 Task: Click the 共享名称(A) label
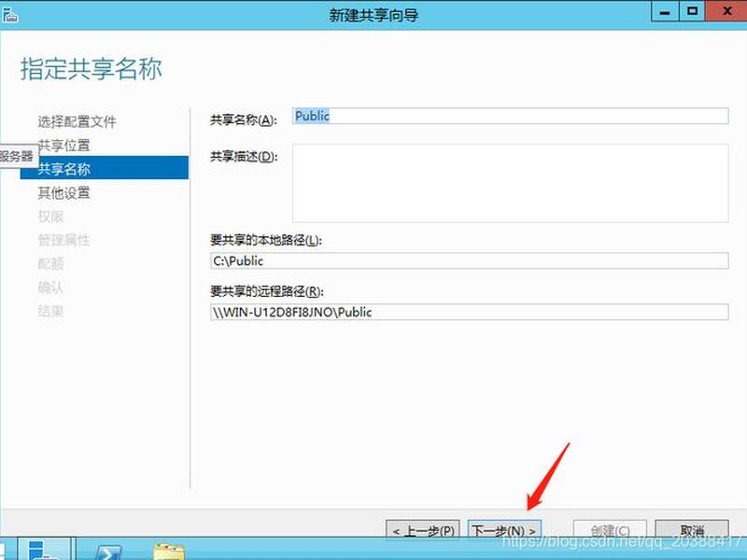click(x=244, y=119)
